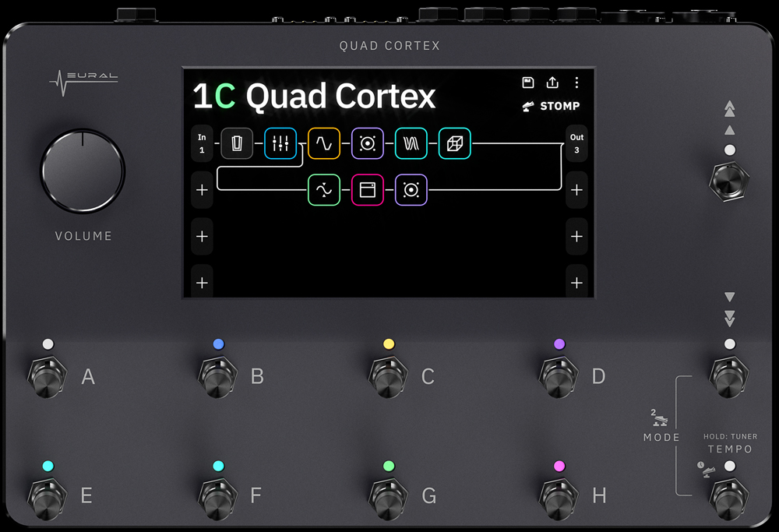Click the VOLUME knob
779x532 pixels.
(x=83, y=171)
